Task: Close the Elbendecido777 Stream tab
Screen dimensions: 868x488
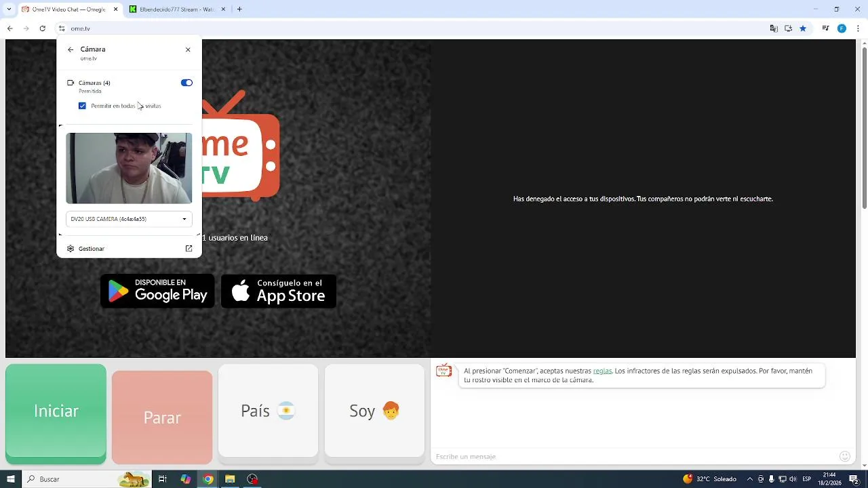Action: tap(222, 9)
